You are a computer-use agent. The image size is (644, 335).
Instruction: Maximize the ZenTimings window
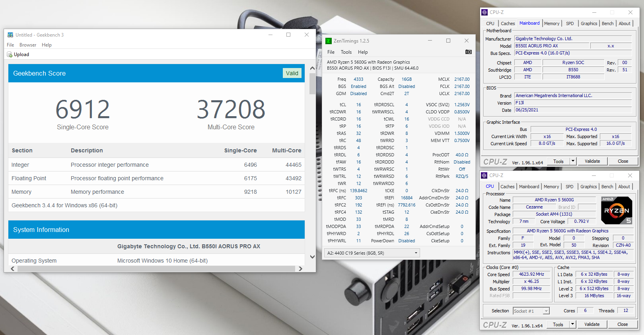tap(448, 41)
